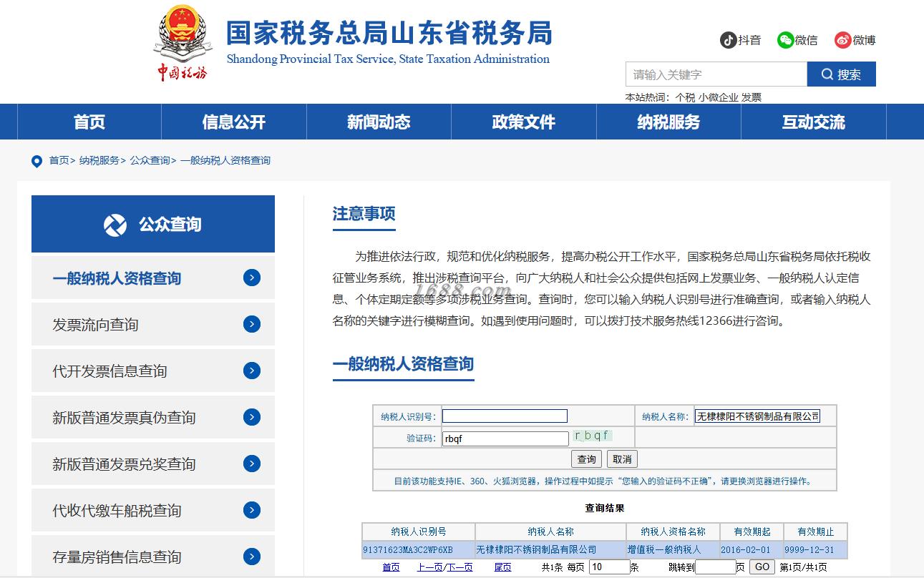The width and height of the screenshot is (924, 578).
Task: Click hot word 发票
Action: (x=752, y=97)
